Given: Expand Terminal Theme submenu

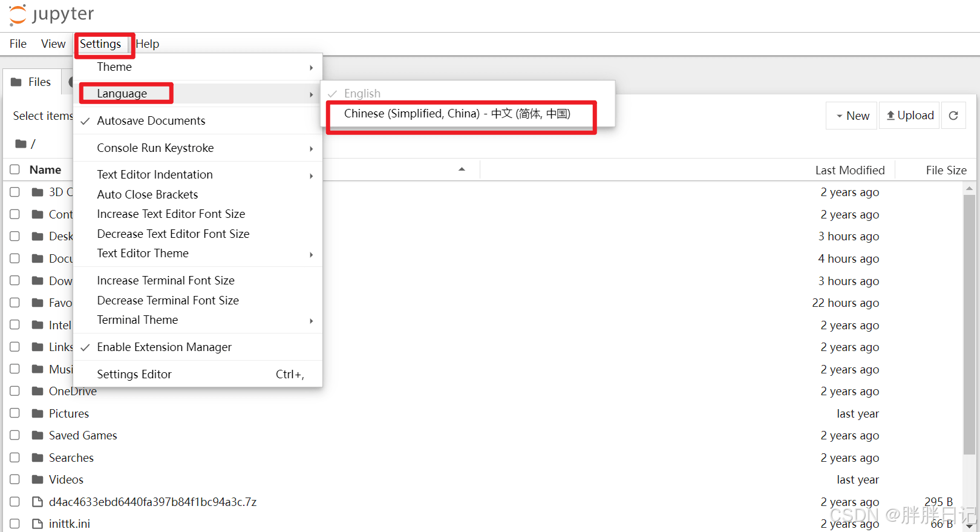Looking at the screenshot, I should click(198, 320).
